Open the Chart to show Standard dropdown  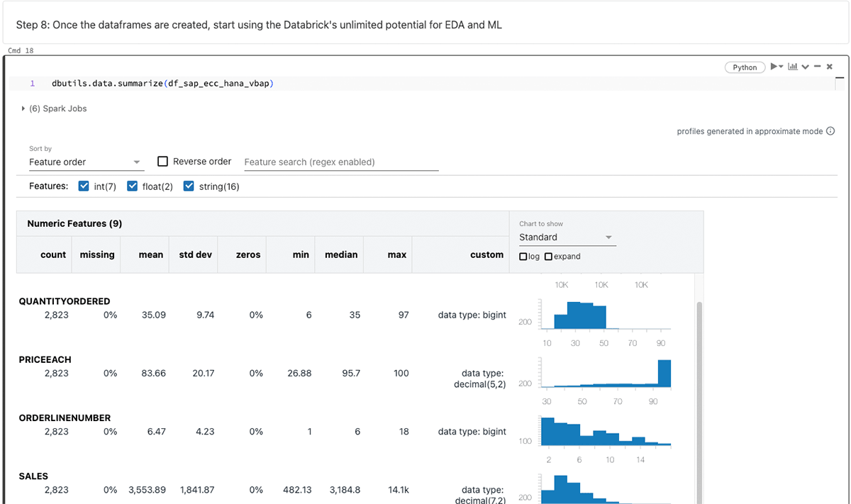567,237
